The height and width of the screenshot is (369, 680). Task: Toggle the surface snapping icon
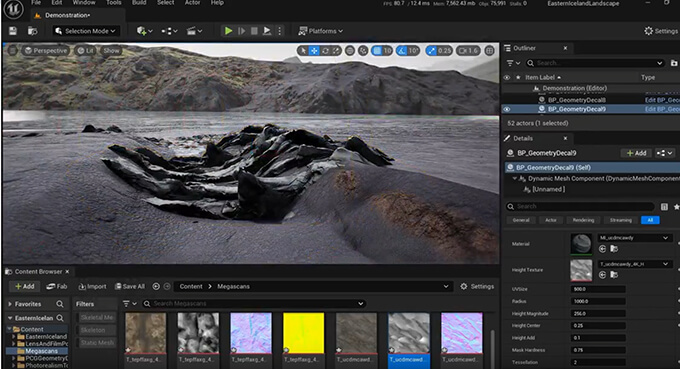point(363,51)
